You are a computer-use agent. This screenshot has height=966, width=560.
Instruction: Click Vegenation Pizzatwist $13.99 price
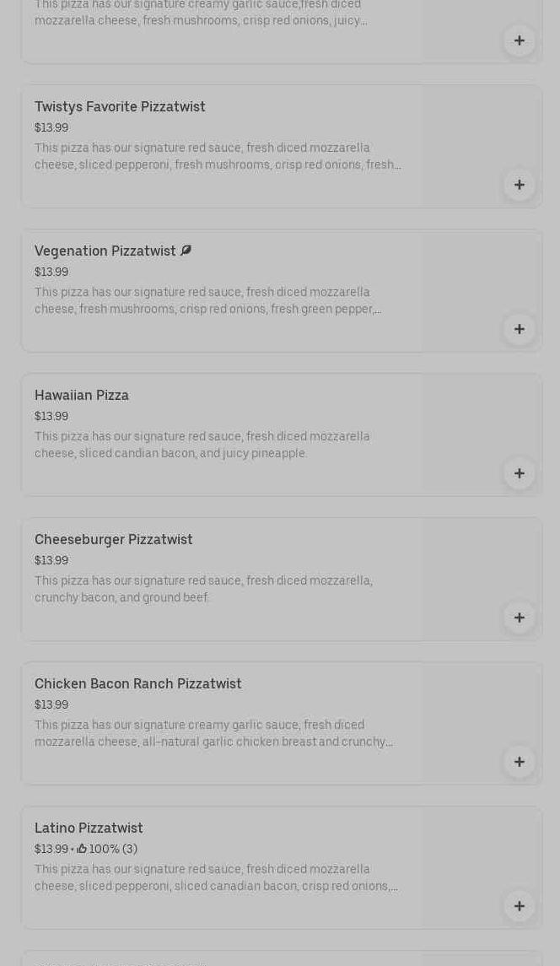(51, 273)
